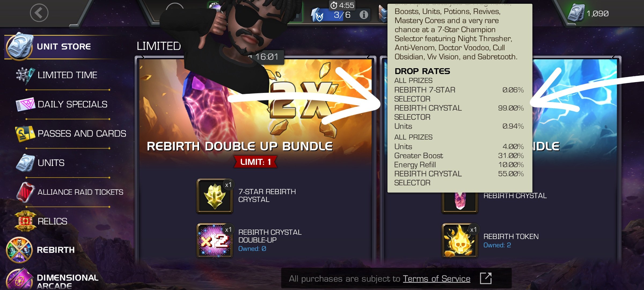Open the Relics store section
The image size is (644, 290).
tap(52, 221)
